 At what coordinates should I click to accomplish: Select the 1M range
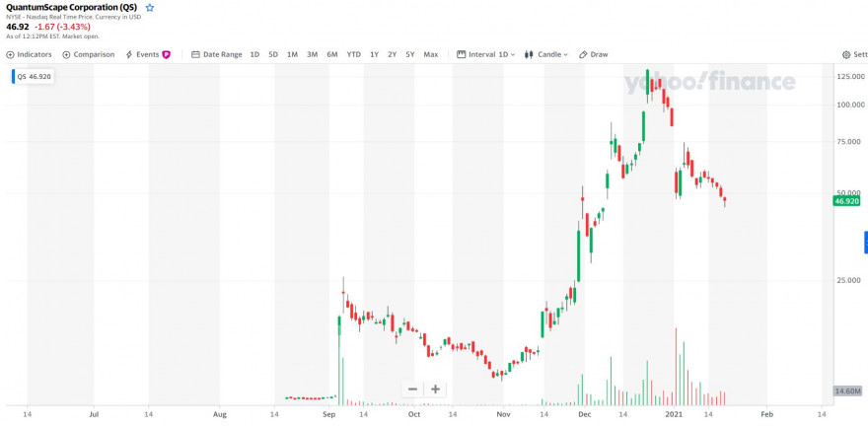point(292,54)
